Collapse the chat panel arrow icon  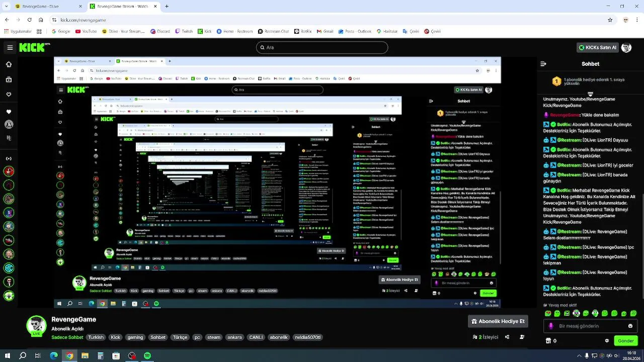(543, 64)
